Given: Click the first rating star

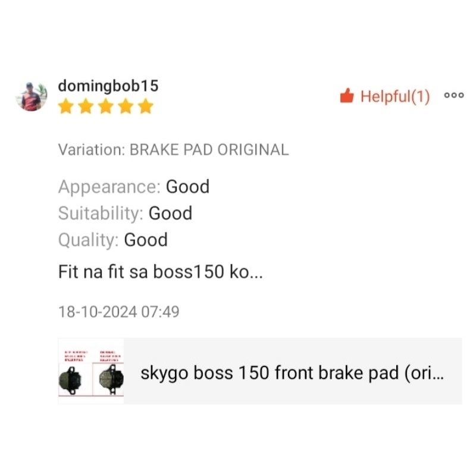Looking at the screenshot, I should [x=66, y=107].
